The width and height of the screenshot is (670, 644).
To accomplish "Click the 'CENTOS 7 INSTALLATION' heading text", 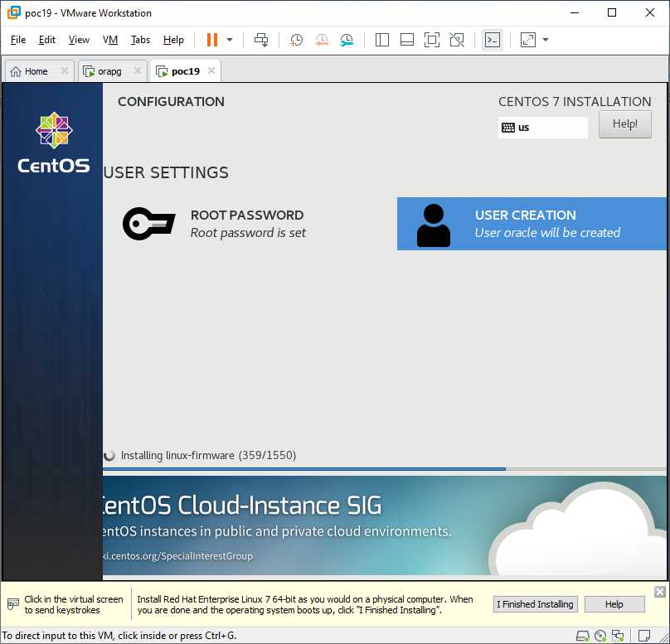I will click(575, 102).
